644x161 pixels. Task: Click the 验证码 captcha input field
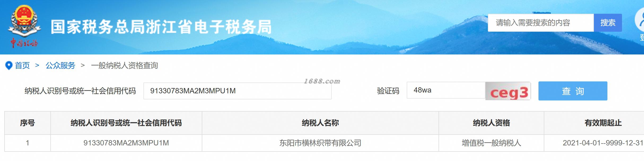pyautogui.click(x=446, y=90)
